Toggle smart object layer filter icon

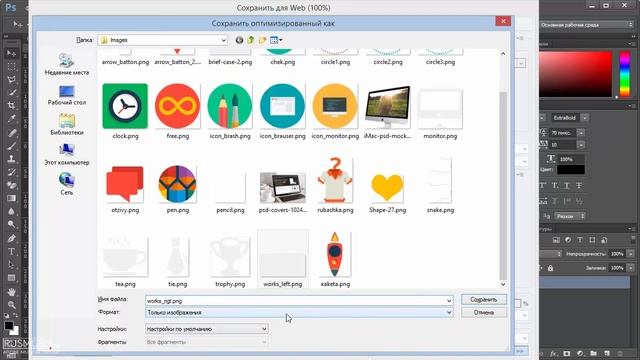604,240
